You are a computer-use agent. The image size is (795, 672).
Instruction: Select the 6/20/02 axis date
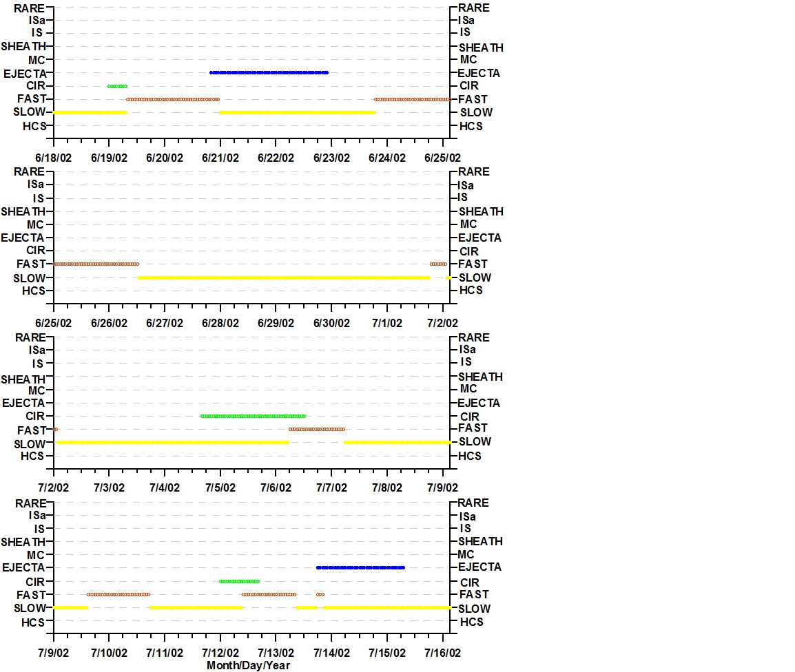164,158
